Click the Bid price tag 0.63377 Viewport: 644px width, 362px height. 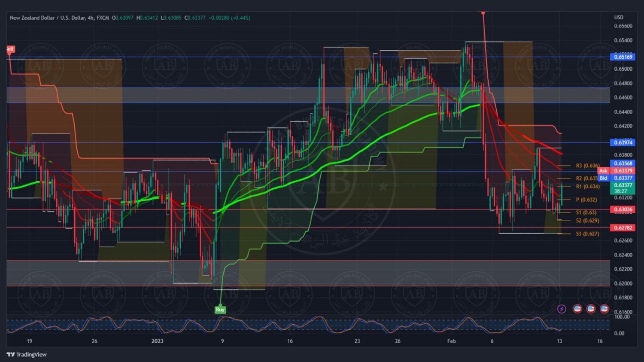pyautogui.click(x=617, y=178)
